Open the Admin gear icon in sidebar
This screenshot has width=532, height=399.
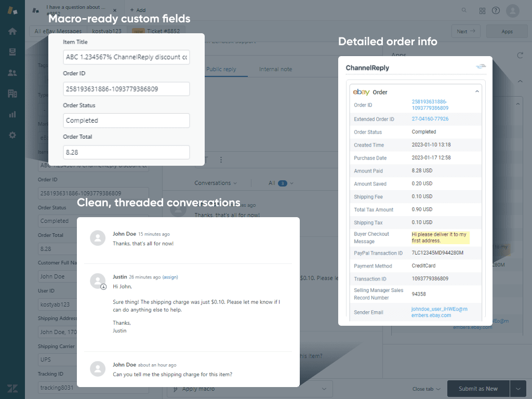[12, 135]
